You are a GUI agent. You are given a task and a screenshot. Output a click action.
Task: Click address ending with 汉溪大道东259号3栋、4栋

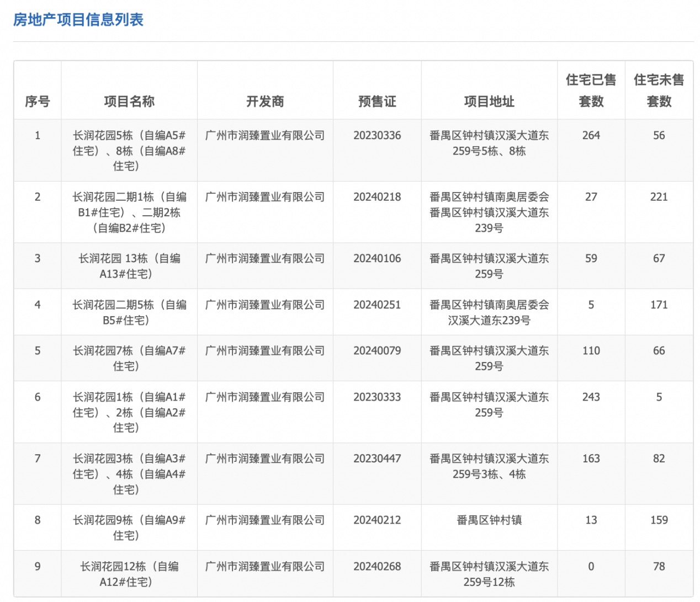pyautogui.click(x=489, y=466)
